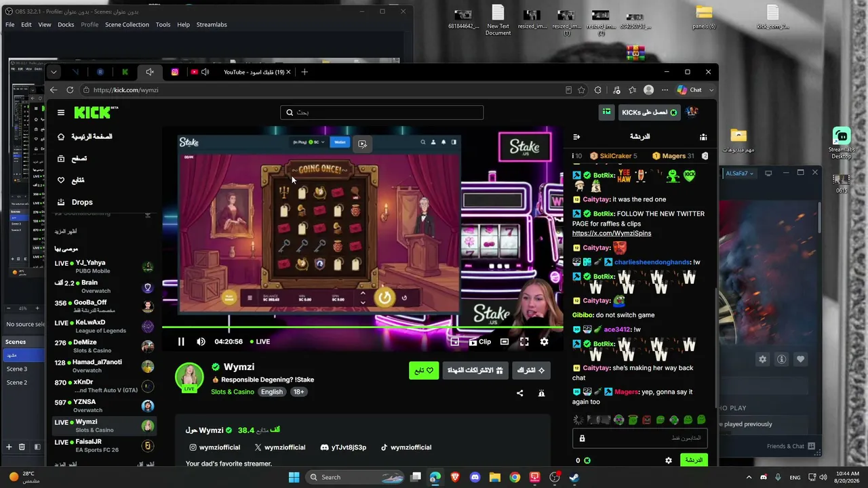The height and width of the screenshot is (488, 868).
Task: Open wymziofficial Instagram link
Action: click(x=215, y=447)
